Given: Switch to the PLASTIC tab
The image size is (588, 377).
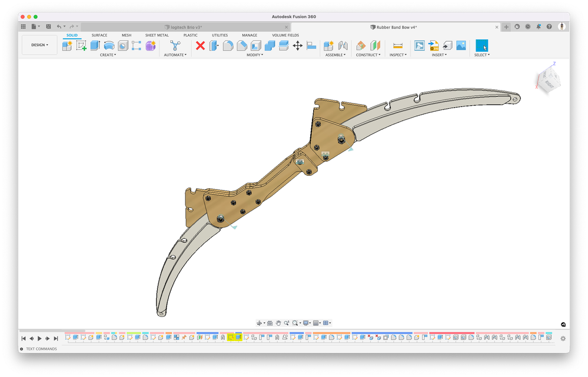Looking at the screenshot, I should pos(191,35).
